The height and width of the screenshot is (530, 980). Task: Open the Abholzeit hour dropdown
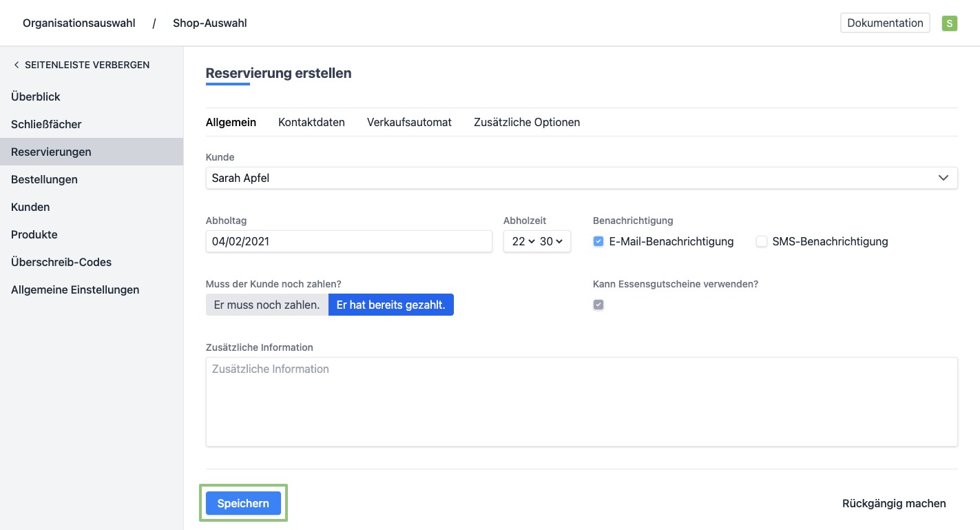tap(522, 241)
